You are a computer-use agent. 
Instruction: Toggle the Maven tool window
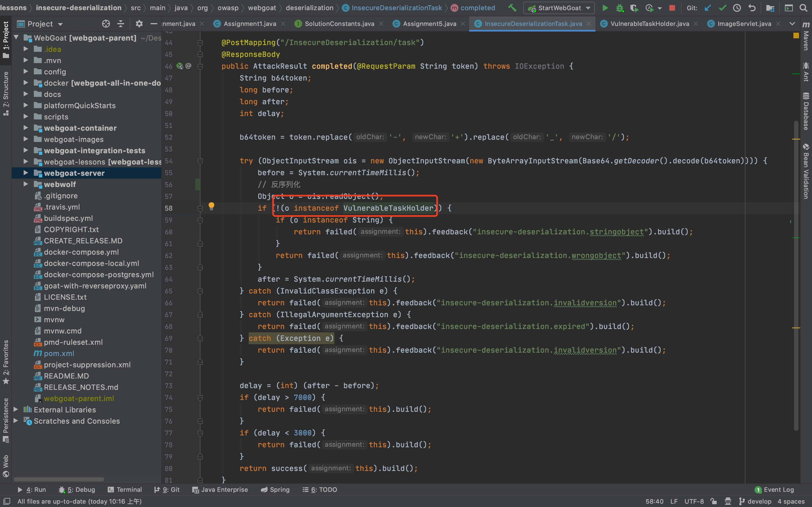click(806, 37)
